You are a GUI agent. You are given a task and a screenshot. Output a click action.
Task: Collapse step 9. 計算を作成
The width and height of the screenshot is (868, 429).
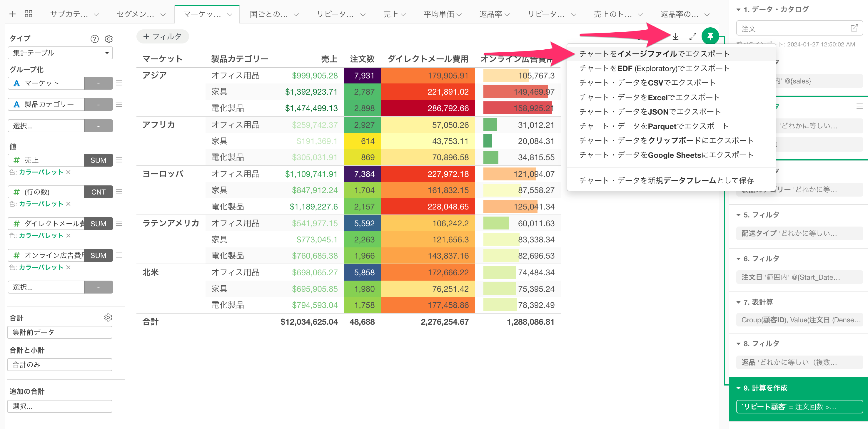pos(738,388)
